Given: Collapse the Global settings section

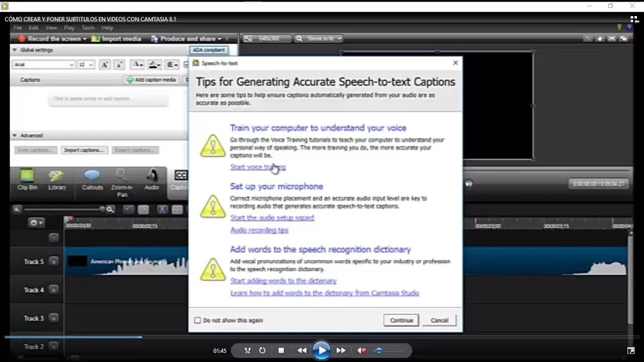Looking at the screenshot, I should click(15, 50).
